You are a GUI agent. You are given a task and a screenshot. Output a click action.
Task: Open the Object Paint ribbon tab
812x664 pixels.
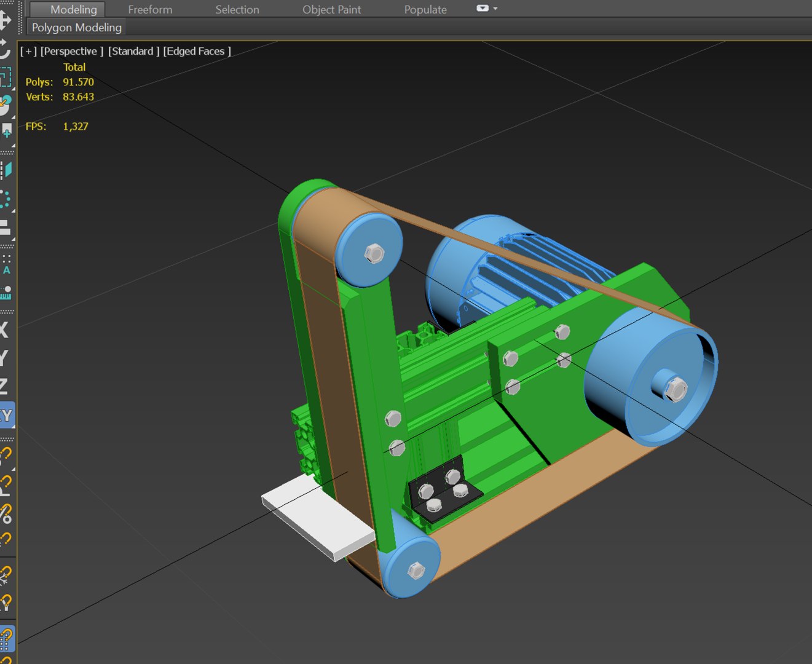click(331, 9)
